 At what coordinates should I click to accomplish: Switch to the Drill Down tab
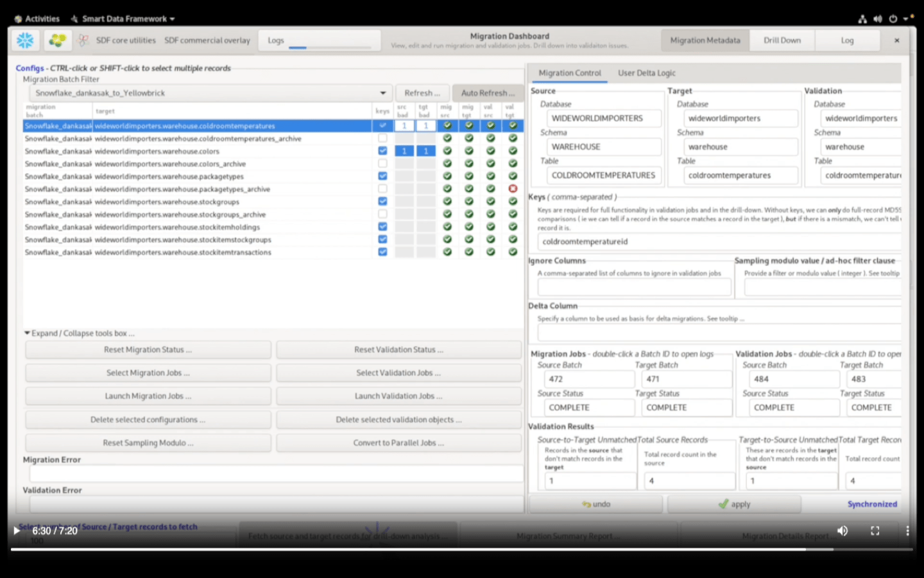[x=782, y=40]
